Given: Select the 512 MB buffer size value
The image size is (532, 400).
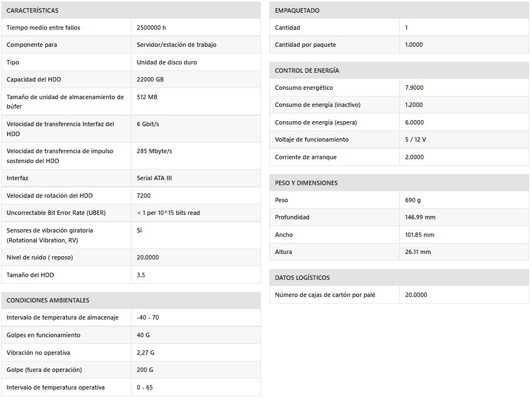Looking at the screenshot, I should click(147, 97).
